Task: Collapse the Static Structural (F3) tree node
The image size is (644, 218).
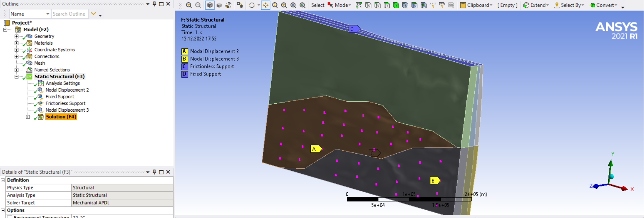Action: point(16,76)
